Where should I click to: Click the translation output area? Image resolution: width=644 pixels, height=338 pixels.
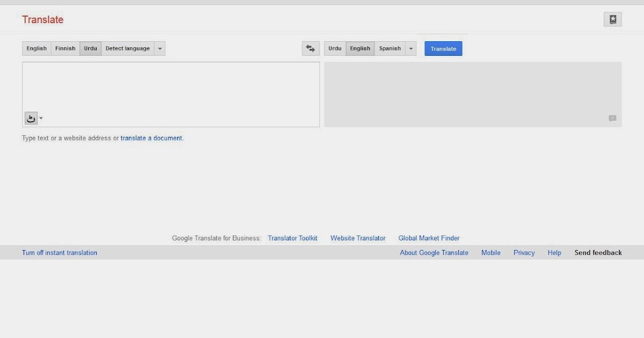pos(473,94)
